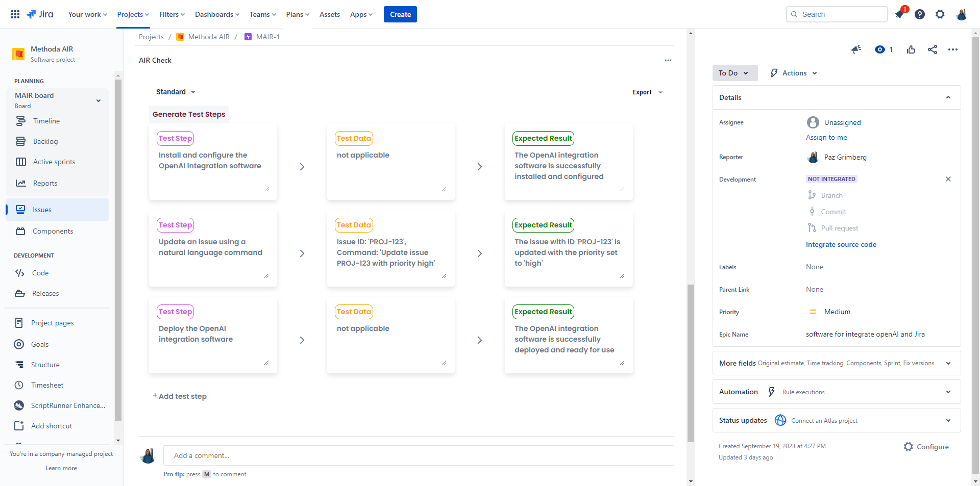Click the sidebar vertical scrollbar
This screenshot has height=486, width=980.
(x=118, y=250)
